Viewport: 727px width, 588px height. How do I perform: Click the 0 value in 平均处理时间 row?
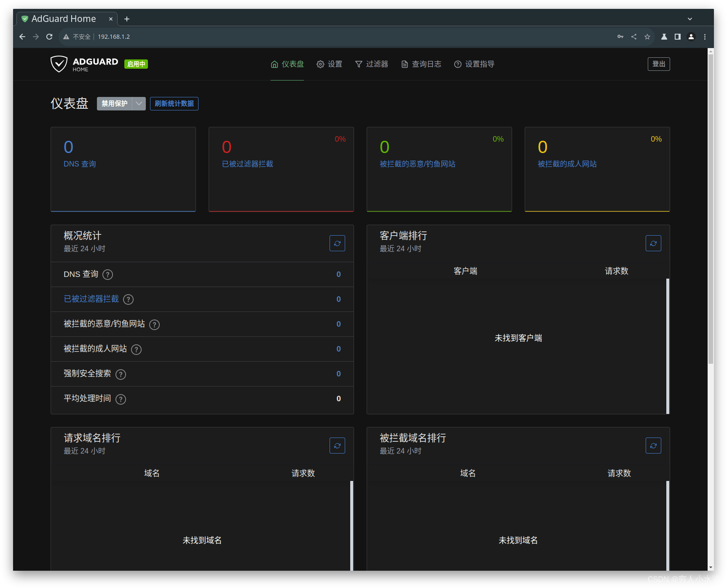pyautogui.click(x=338, y=399)
